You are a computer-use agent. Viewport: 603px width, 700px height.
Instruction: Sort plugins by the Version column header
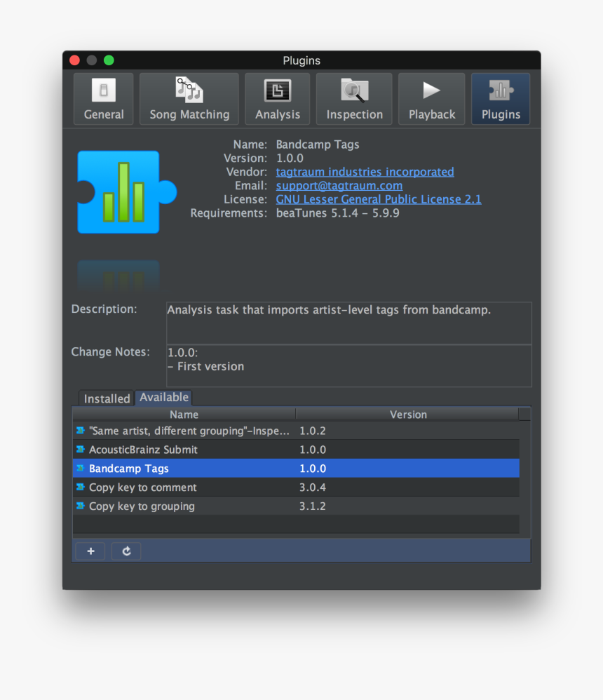tap(408, 415)
